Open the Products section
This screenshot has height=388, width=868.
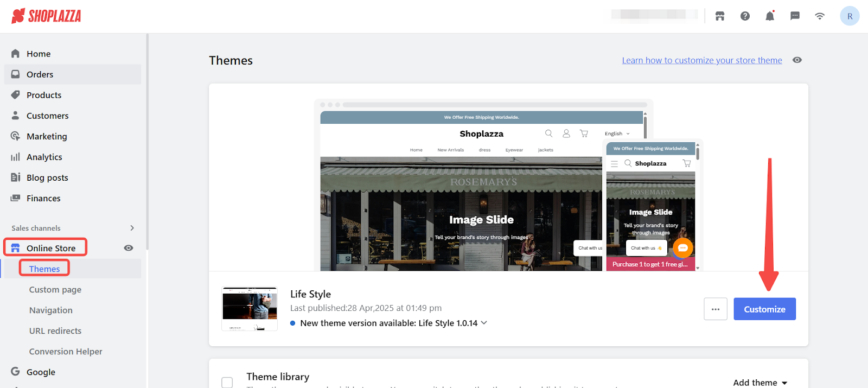tap(73, 95)
